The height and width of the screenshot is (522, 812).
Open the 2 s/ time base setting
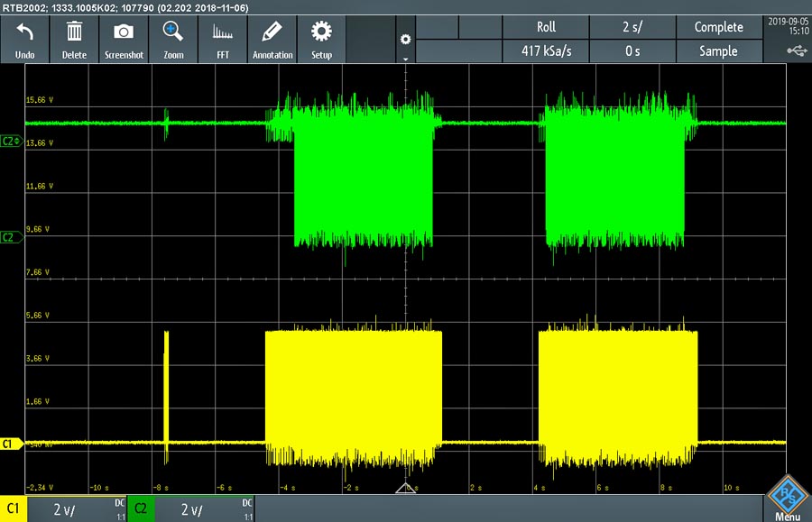(x=632, y=27)
